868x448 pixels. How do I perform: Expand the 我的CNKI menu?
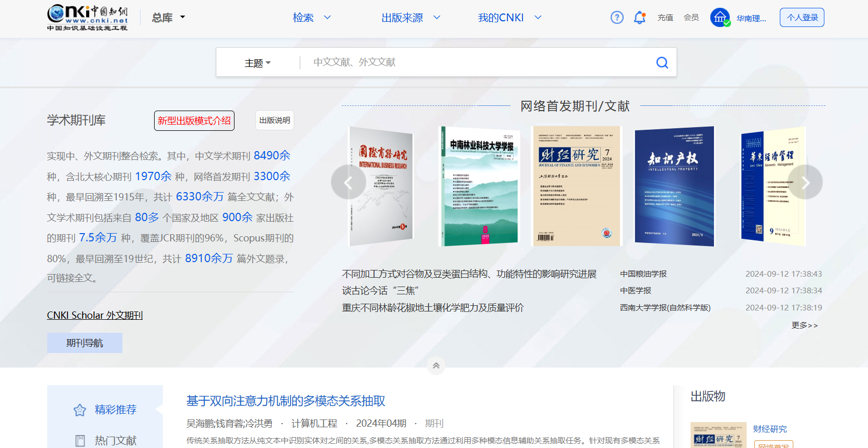tap(510, 18)
